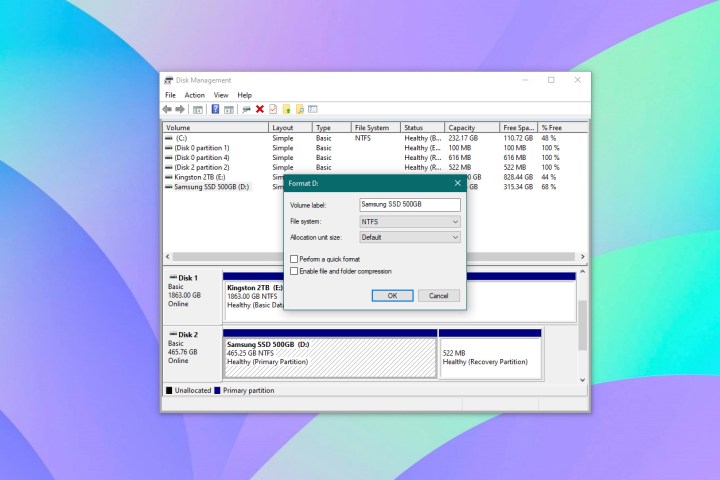Sort by the Volume column header
This screenshot has height=480, width=720.
click(216, 128)
